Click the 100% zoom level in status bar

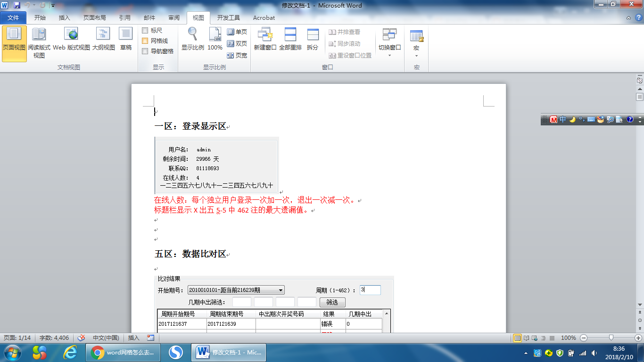(x=569, y=337)
